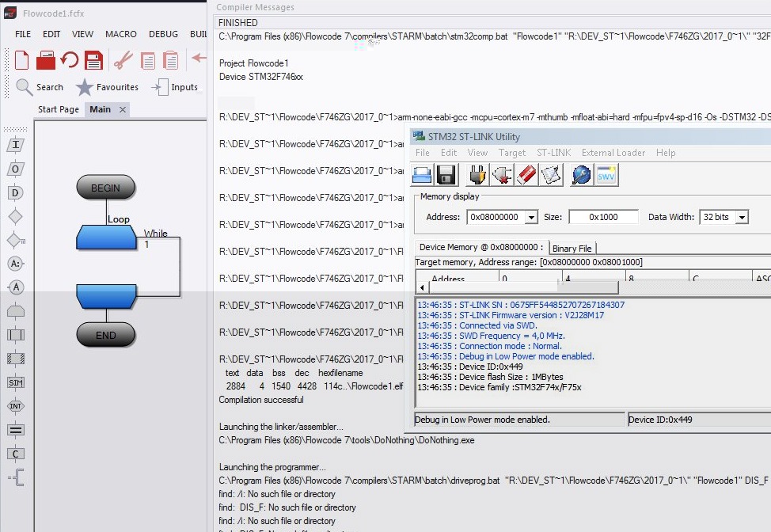Open ST-LINK Utility Edit menu
771x532 pixels.
point(449,153)
